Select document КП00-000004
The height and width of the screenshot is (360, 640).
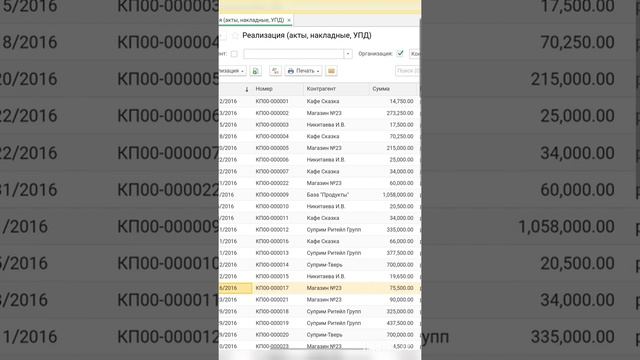coord(272,136)
